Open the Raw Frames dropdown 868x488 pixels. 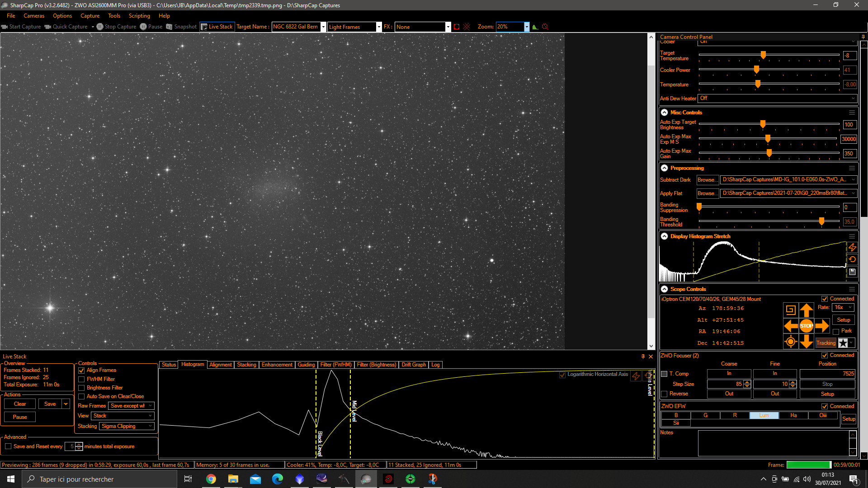131,406
